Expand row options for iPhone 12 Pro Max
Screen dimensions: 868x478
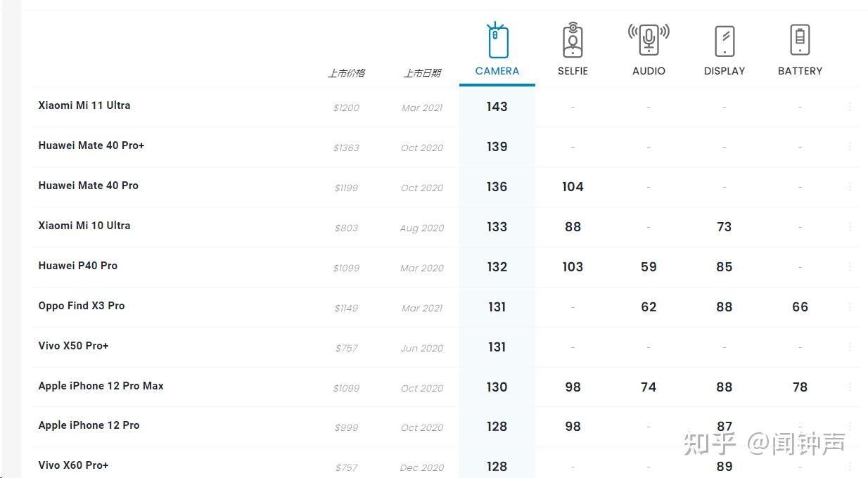pyautogui.click(x=850, y=387)
